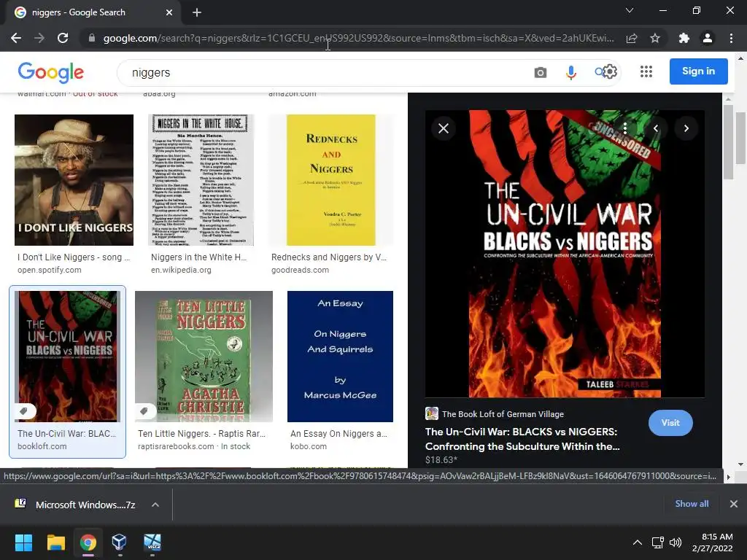
Task: Open The Book Loft of German Village link
Action: tap(503, 414)
